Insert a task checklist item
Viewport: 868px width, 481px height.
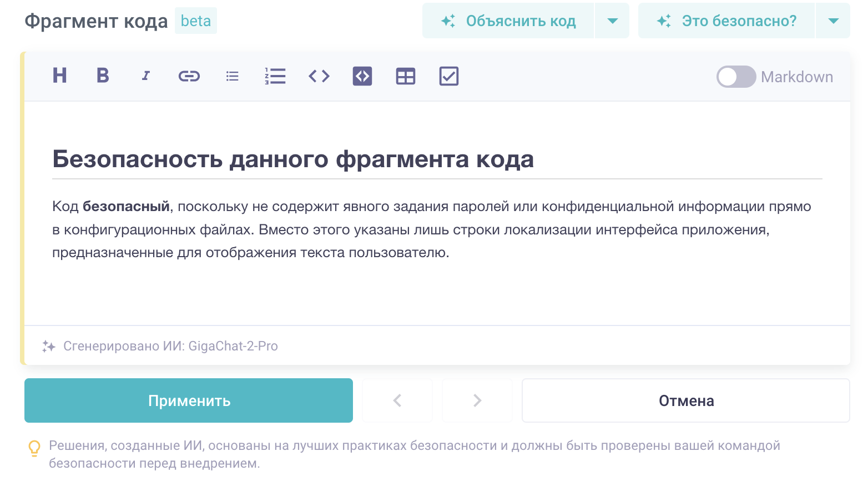click(x=448, y=76)
